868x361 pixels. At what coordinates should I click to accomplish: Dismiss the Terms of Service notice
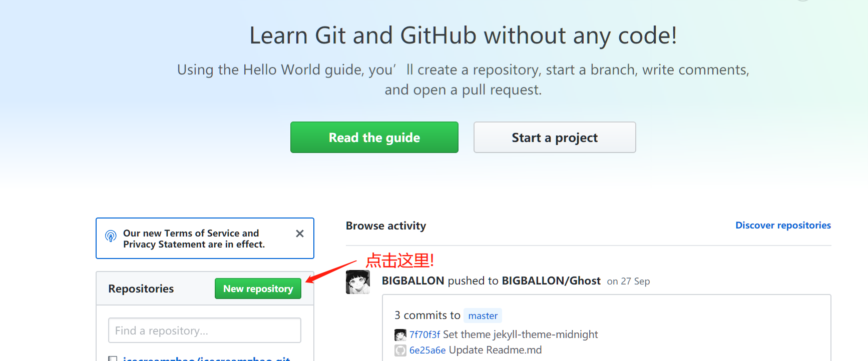[x=300, y=233]
